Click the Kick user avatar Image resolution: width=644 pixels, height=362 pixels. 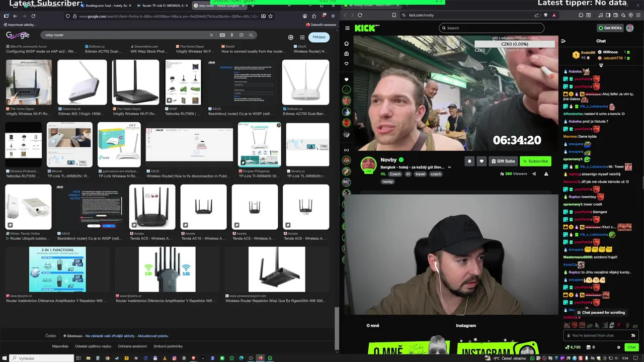(630, 28)
